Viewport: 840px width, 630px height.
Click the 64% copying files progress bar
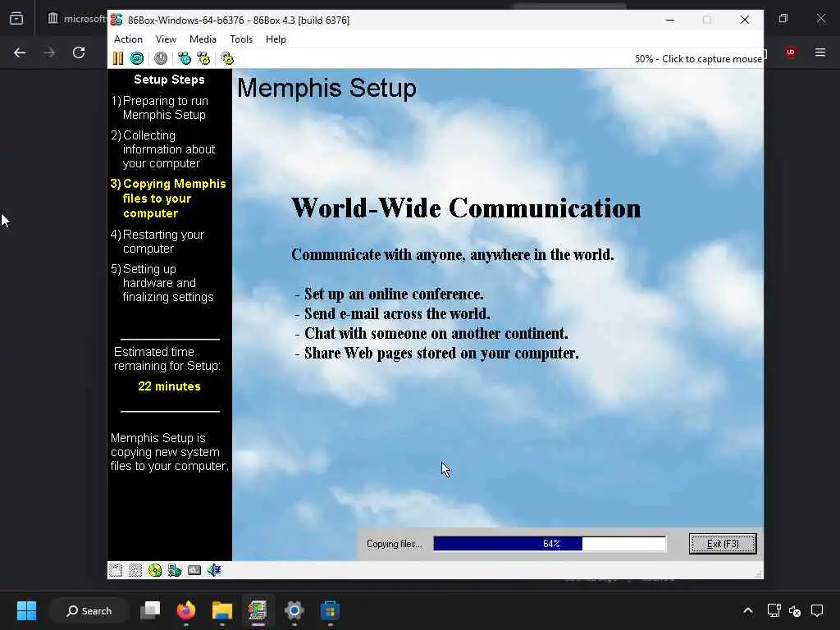(550, 544)
